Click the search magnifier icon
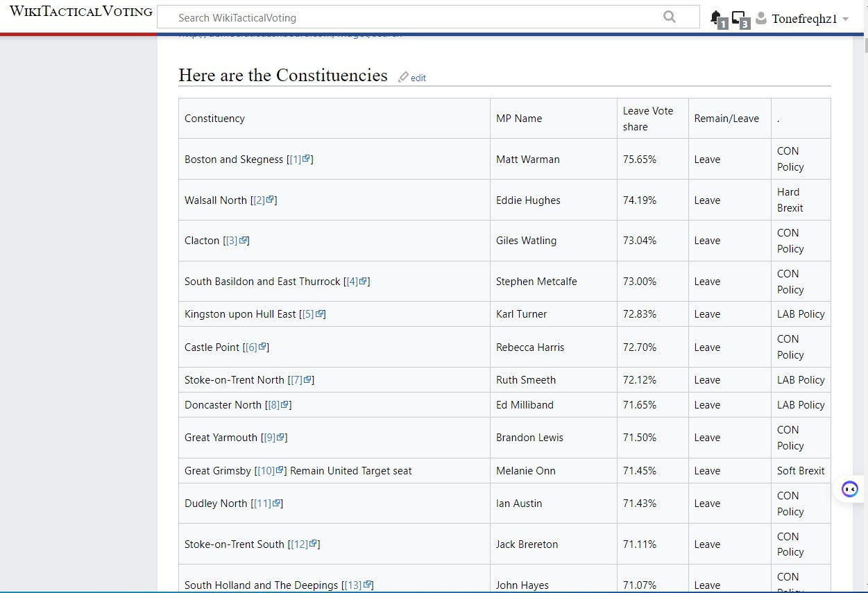Viewport: 868px width, 593px height. point(670,17)
